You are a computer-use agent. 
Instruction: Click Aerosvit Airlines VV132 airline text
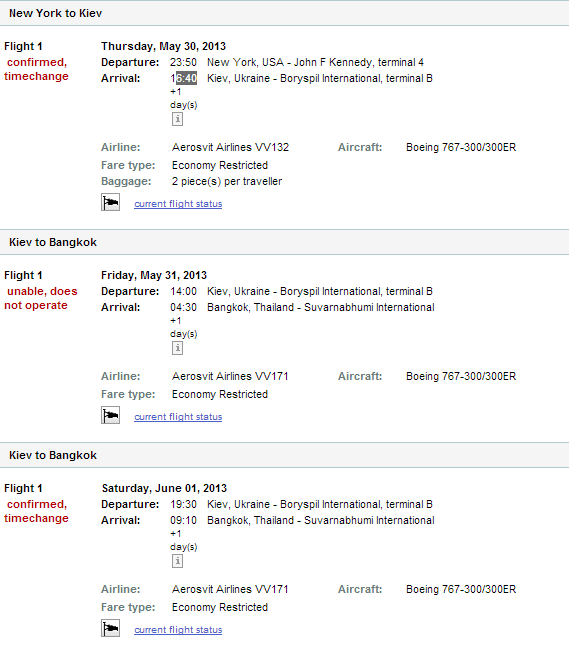(230, 147)
